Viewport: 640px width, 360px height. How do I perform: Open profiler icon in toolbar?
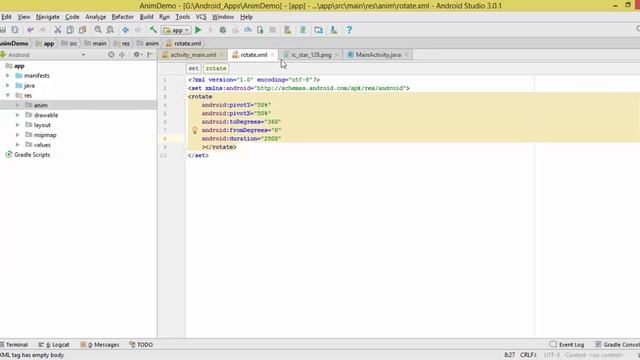tap(248, 30)
